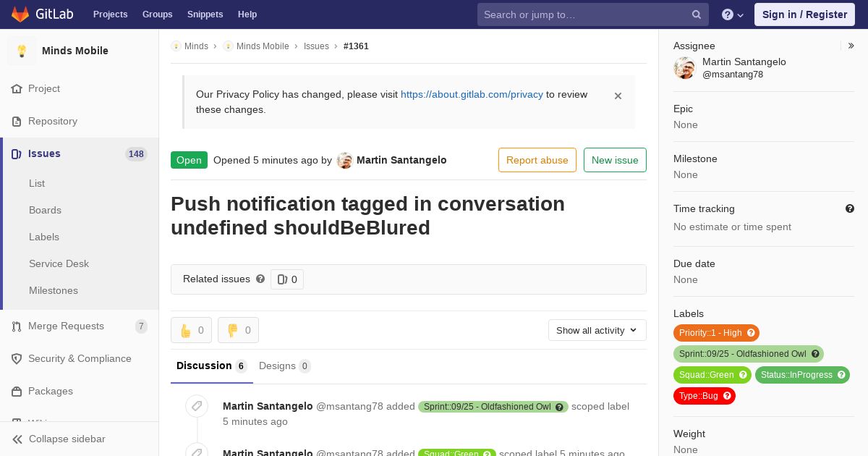Select the Discussion tab

tap(212, 366)
